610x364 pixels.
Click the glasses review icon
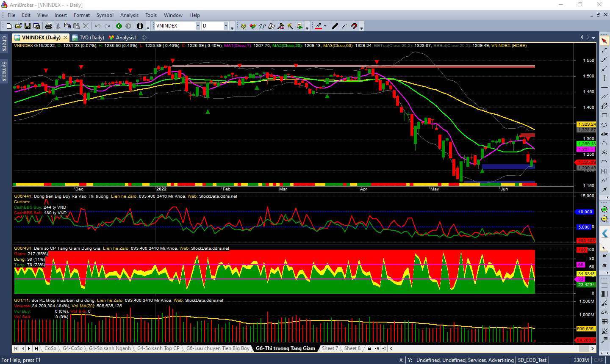[x=262, y=26]
